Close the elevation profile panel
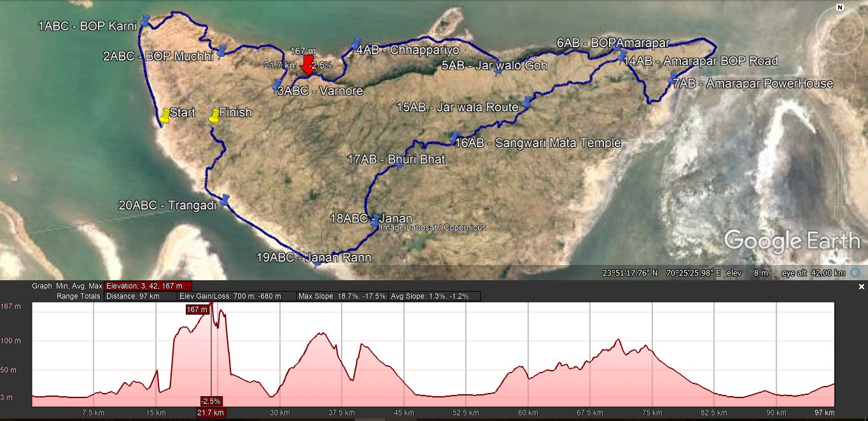 (862, 287)
